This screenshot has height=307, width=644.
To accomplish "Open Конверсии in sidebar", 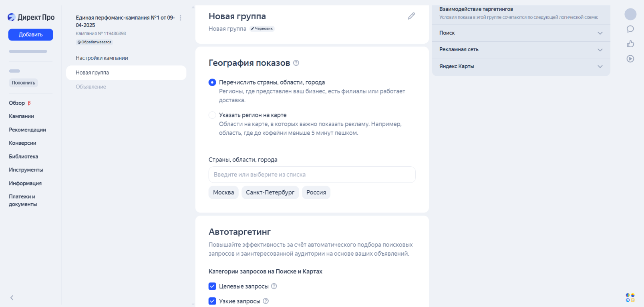I will click(x=22, y=143).
